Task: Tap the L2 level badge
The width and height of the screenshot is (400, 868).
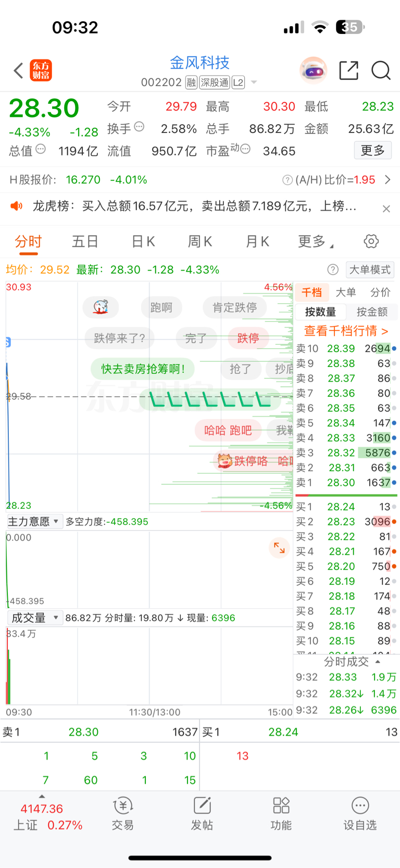Action: [238, 82]
